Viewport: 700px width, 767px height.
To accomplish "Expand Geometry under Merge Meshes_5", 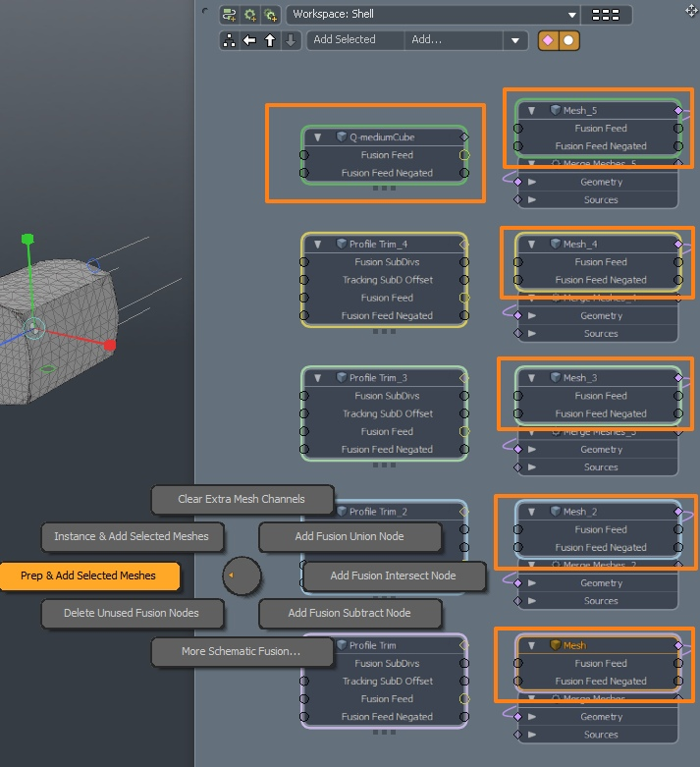I will point(531,182).
